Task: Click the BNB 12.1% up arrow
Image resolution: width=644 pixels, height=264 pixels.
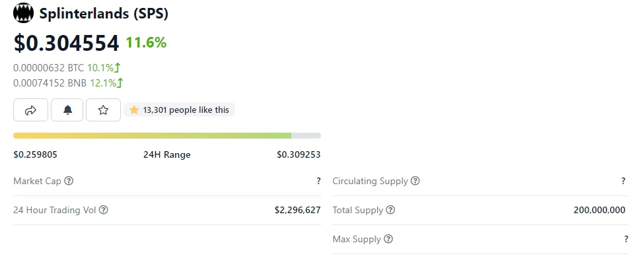Action: (120, 83)
